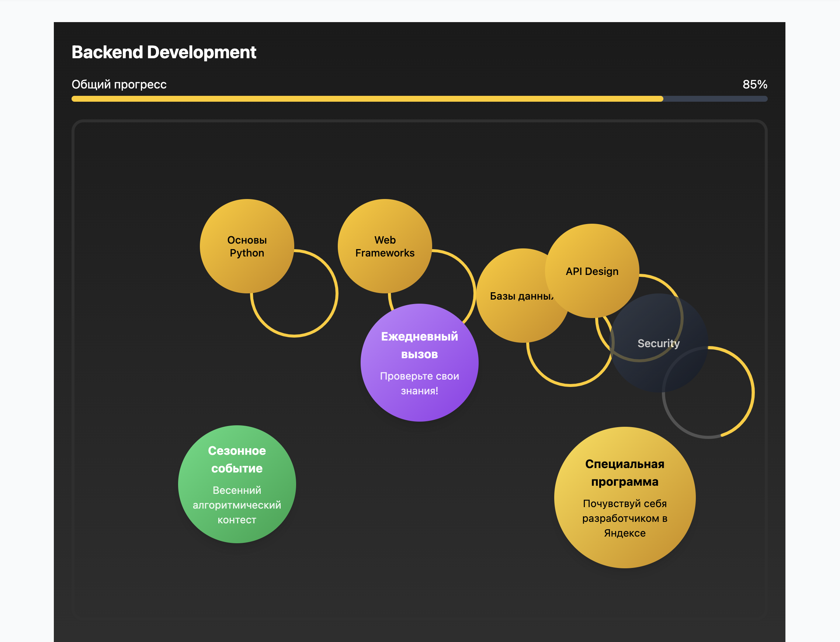Click the Backend Development heading
840x642 pixels.
coord(164,52)
